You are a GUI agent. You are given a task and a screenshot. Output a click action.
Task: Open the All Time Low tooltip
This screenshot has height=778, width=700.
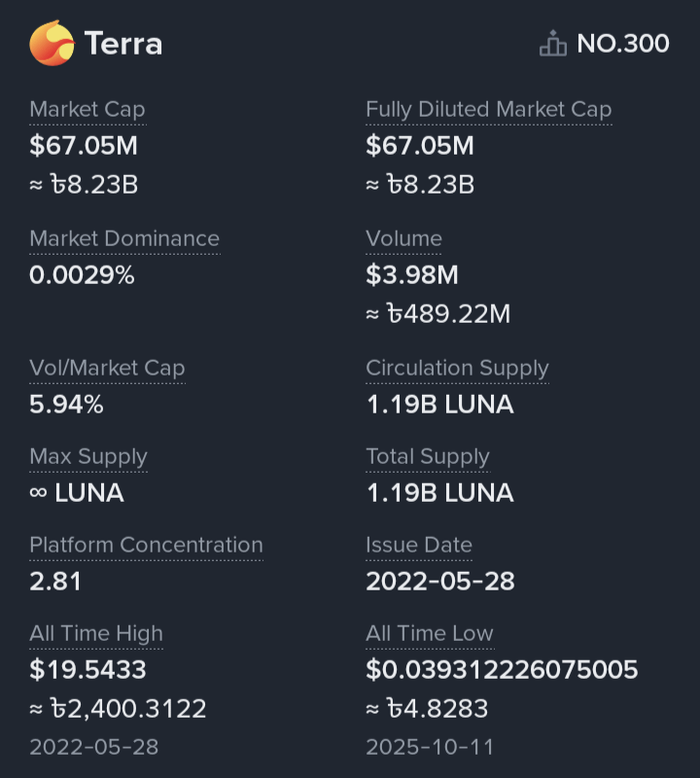coord(430,634)
